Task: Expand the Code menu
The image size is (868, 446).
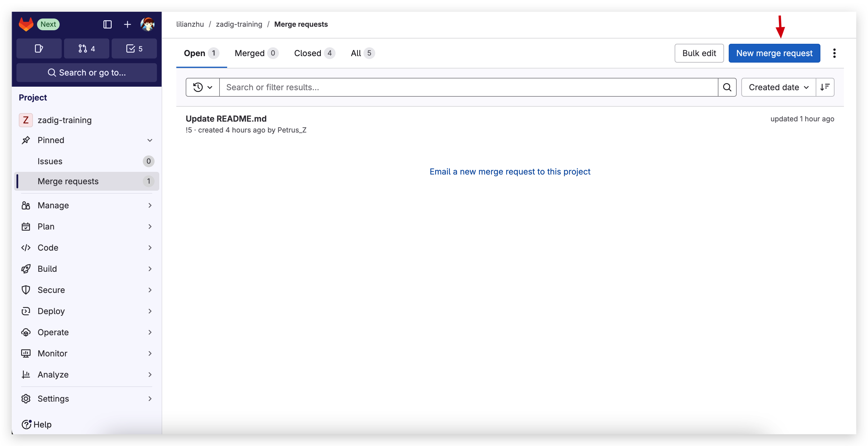Action: click(x=87, y=248)
